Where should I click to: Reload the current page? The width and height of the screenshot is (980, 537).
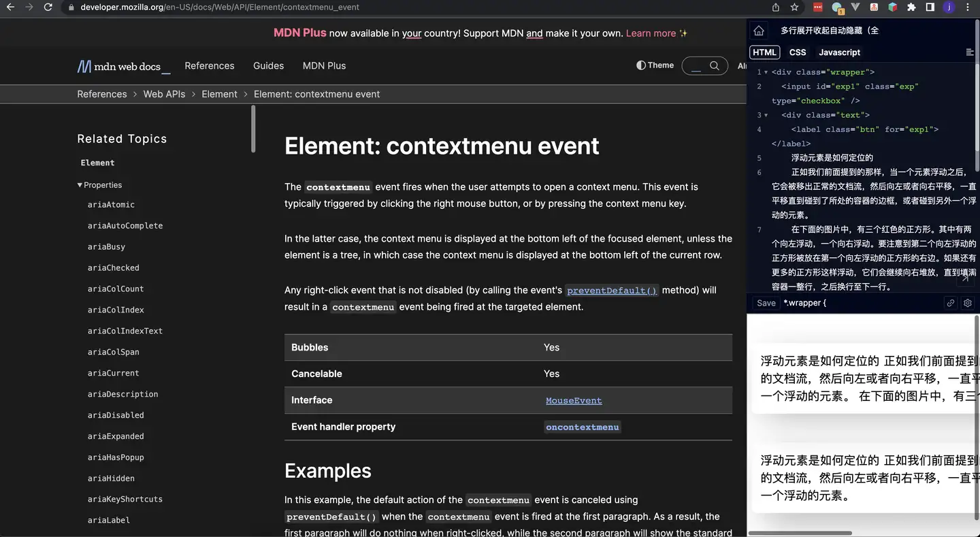[x=48, y=7]
